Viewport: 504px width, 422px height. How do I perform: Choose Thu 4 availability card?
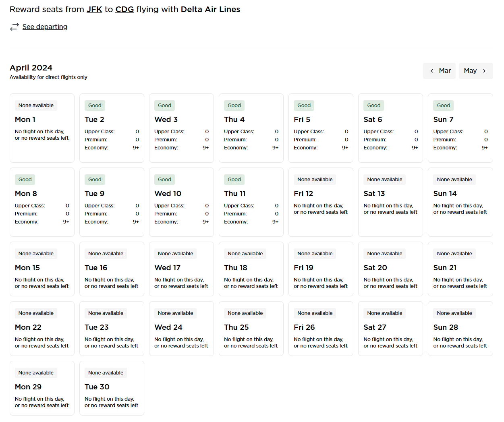point(251,128)
